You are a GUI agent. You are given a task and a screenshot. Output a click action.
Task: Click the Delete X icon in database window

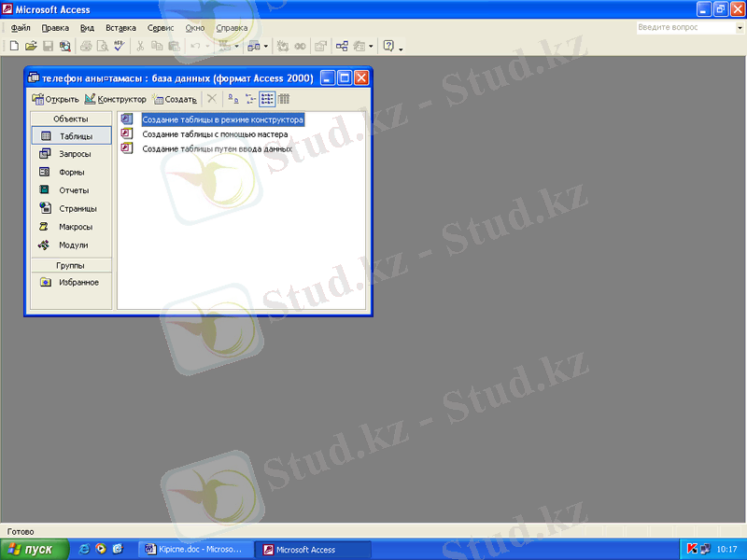click(x=212, y=99)
